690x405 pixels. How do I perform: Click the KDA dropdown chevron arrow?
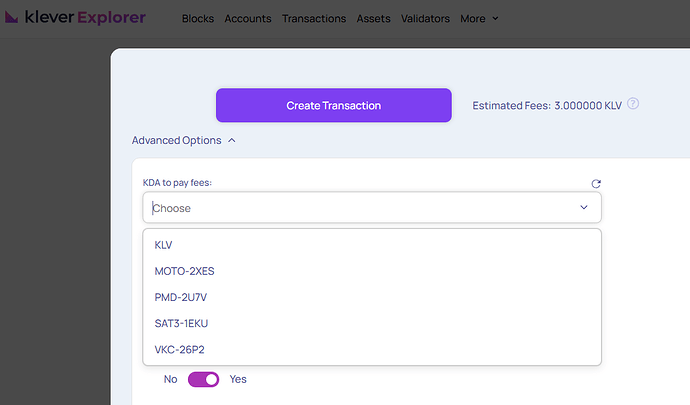tap(584, 208)
